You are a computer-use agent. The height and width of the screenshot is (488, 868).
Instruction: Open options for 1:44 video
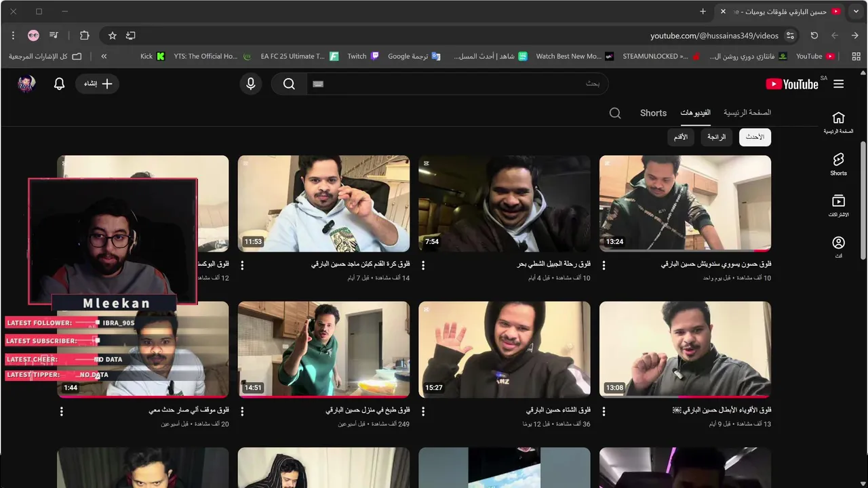[x=62, y=411]
